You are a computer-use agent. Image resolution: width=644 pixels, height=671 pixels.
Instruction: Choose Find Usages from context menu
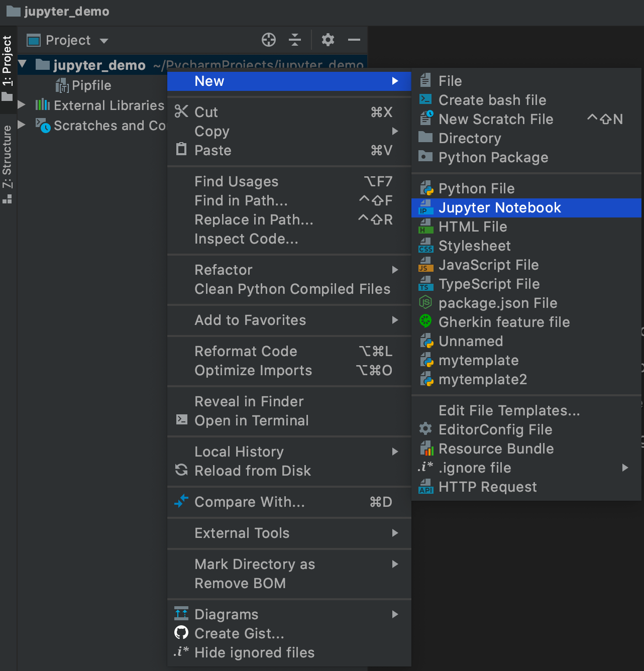coord(289,181)
